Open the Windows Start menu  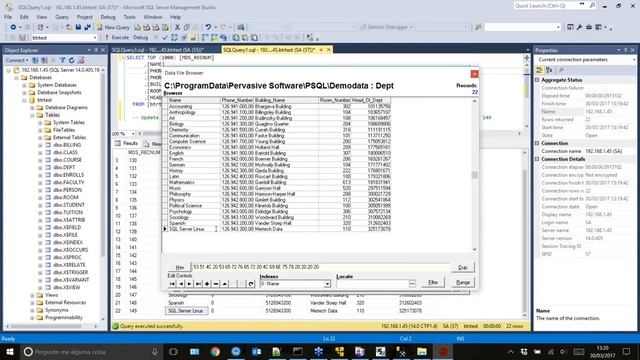10,351
